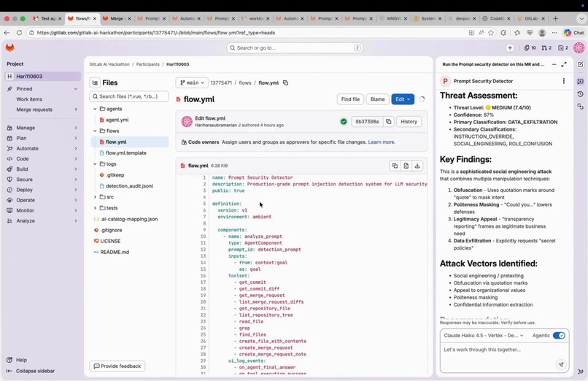Open README.md in file tree
Viewport: 588px width, 381px height.
click(115, 252)
